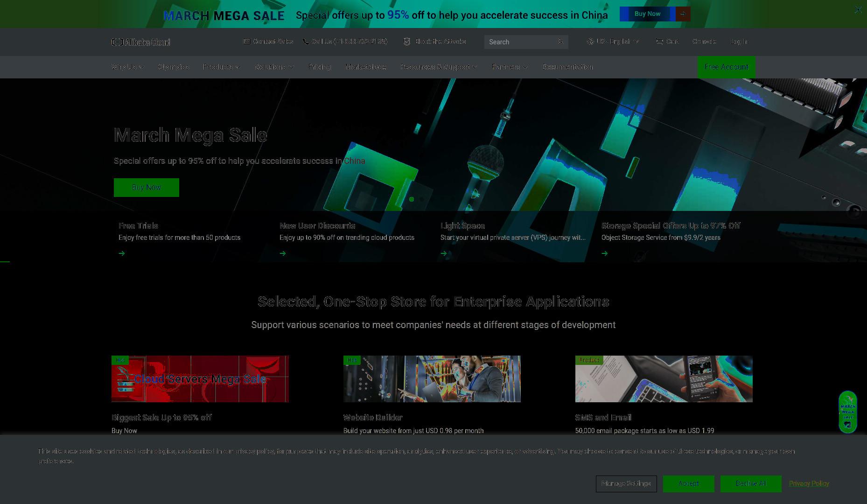The width and height of the screenshot is (867, 504).
Task: Click the hero Buy Now button
Action: click(x=147, y=187)
